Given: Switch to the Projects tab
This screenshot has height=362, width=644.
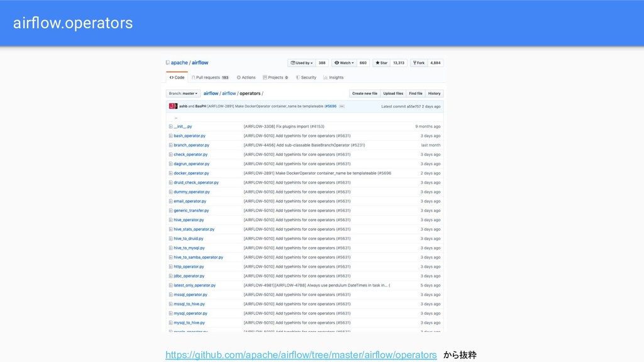Looking at the screenshot, I should pyautogui.click(x=275, y=77).
